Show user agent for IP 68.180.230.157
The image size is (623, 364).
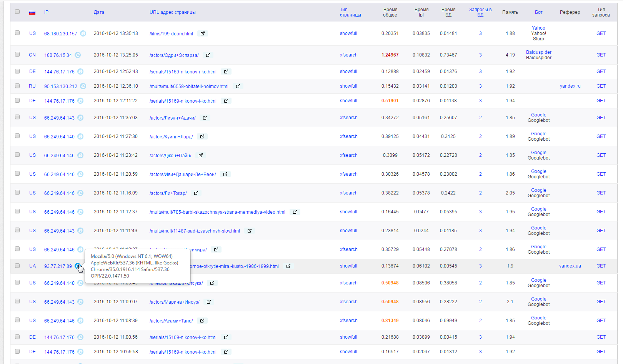[x=83, y=33]
